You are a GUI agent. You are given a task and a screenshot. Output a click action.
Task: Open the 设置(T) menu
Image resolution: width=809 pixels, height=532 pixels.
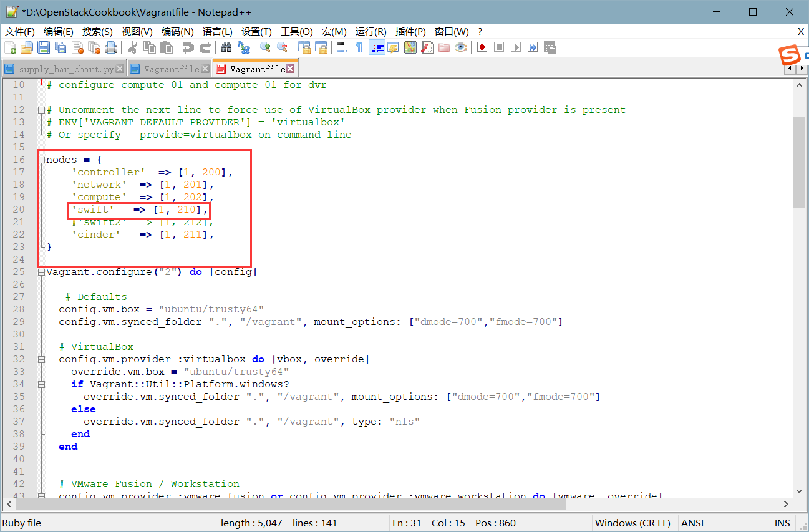pos(256,31)
